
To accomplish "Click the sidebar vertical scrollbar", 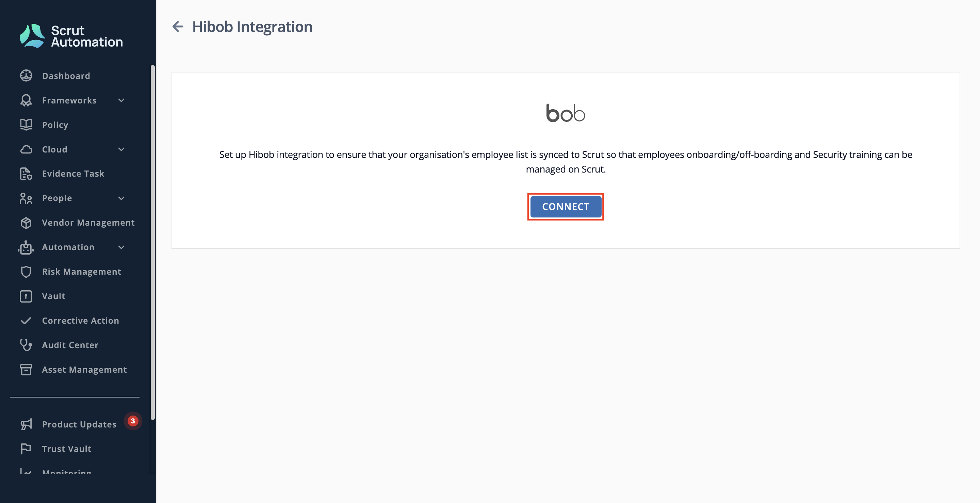I will (152, 242).
